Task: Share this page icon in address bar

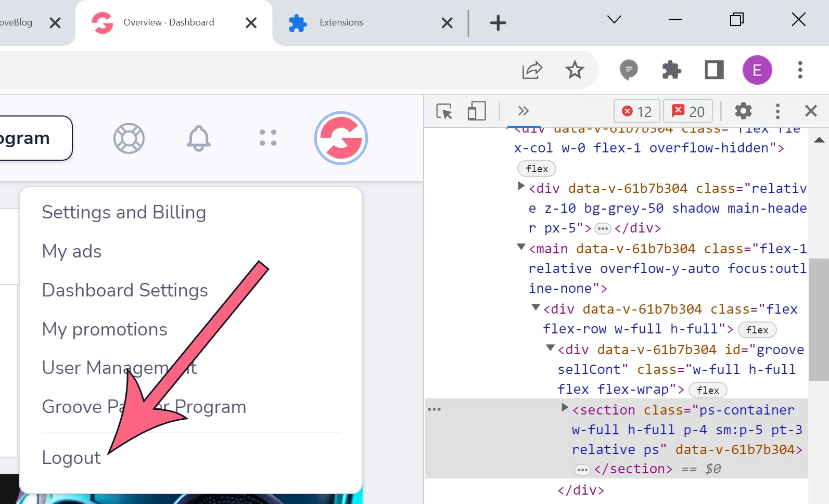Action: click(532, 70)
